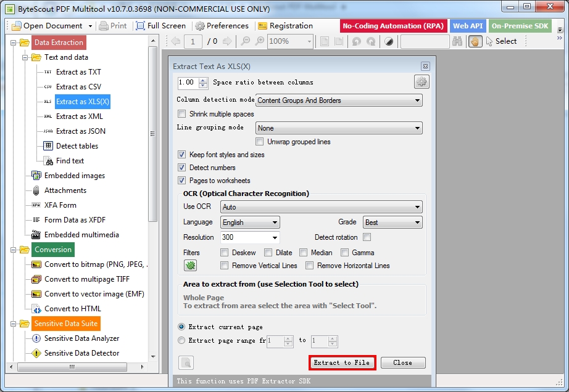569x392 pixels.
Task: Open Form Data as XFDF
Action: tap(75, 220)
